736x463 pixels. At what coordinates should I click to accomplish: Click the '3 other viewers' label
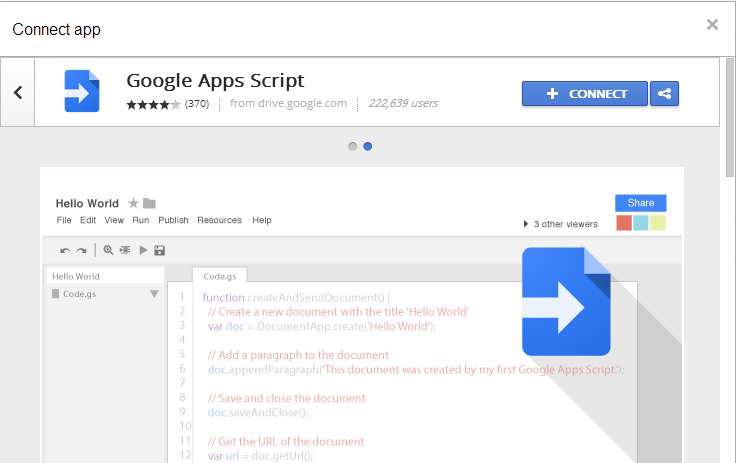coord(566,224)
